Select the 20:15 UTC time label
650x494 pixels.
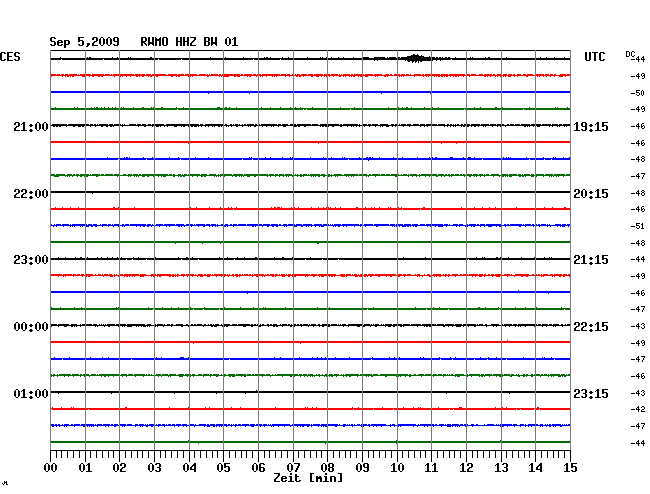[591, 194]
